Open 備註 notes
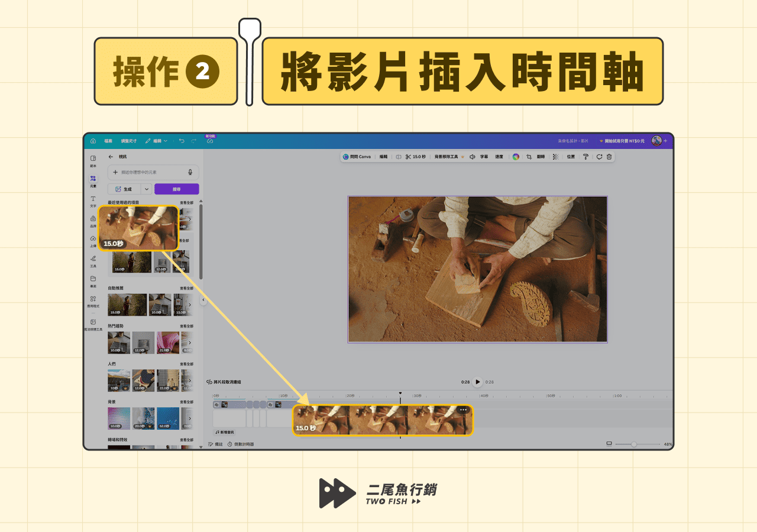Screen dimensions: 757x532 point(216,444)
